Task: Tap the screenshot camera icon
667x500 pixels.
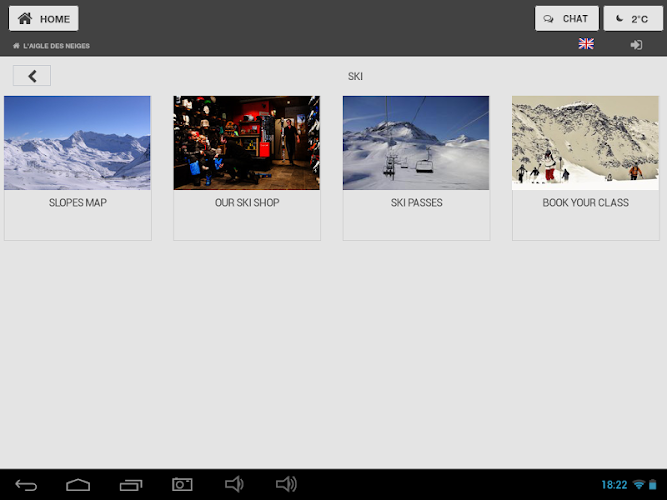Action: point(182,485)
